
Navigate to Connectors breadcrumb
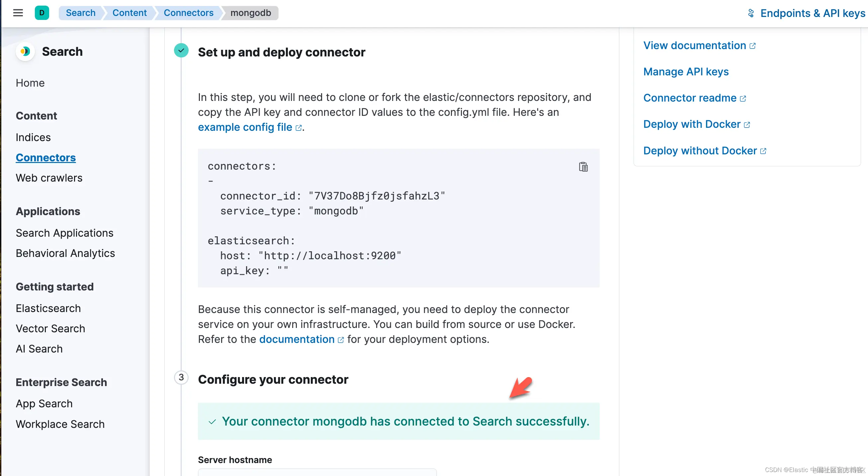(188, 13)
